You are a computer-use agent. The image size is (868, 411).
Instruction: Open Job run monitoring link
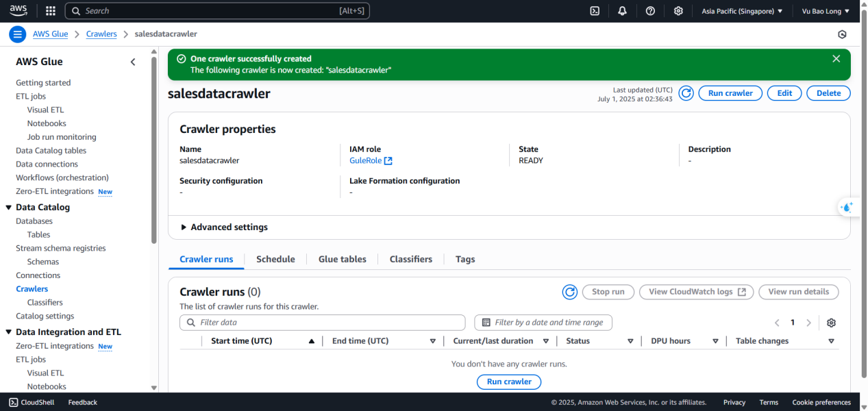click(62, 137)
